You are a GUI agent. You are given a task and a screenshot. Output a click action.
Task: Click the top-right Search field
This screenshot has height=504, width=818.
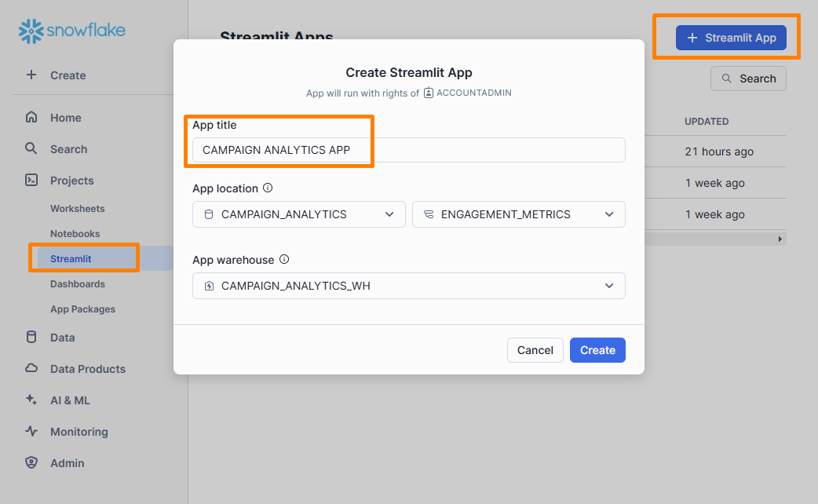pos(748,79)
